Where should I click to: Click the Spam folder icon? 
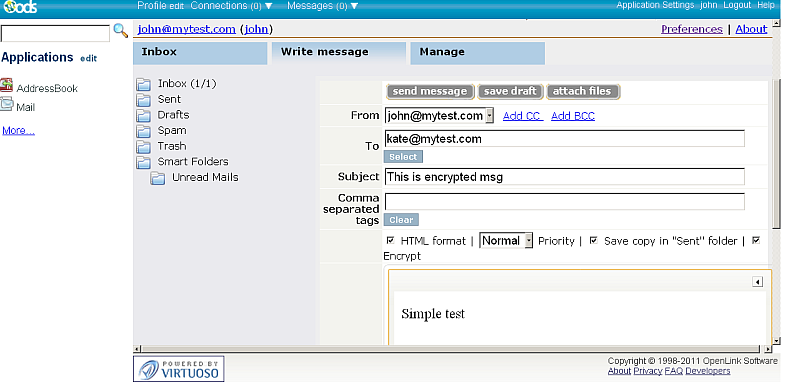(144, 131)
